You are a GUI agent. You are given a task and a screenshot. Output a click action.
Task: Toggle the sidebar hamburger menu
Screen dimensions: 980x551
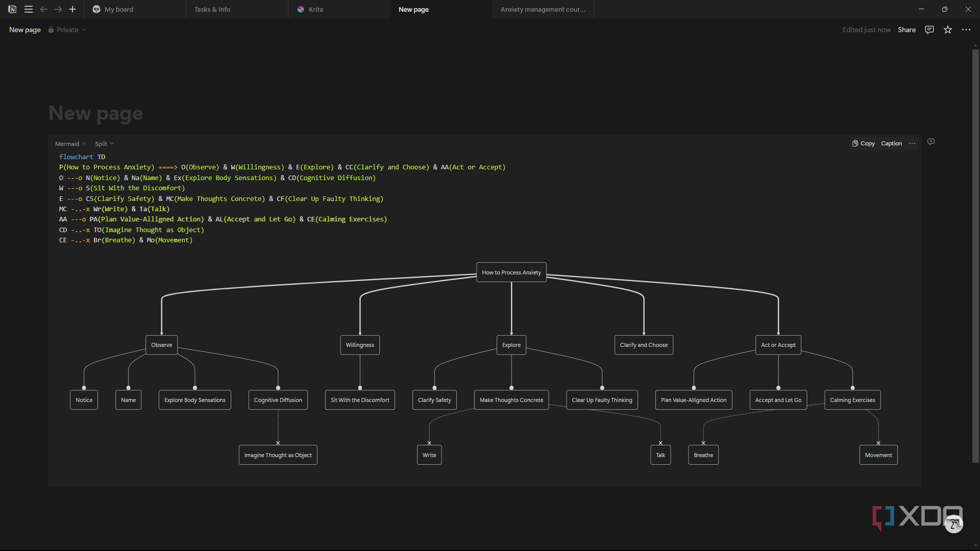coord(29,9)
